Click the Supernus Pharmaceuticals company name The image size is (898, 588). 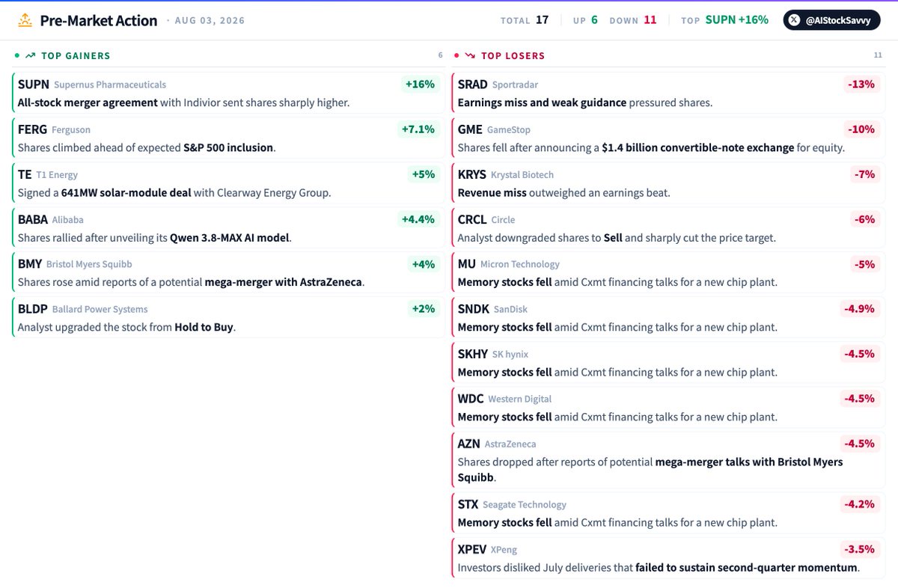click(110, 85)
